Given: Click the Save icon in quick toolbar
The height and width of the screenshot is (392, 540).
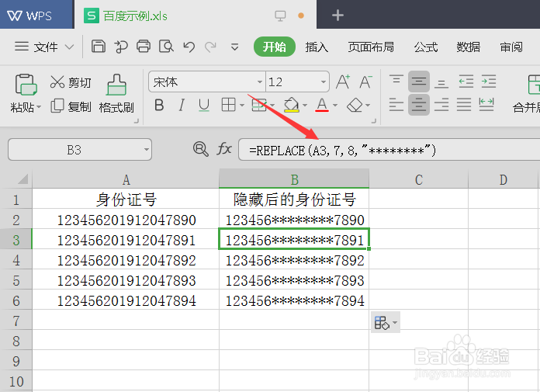Looking at the screenshot, I should 99,46.
